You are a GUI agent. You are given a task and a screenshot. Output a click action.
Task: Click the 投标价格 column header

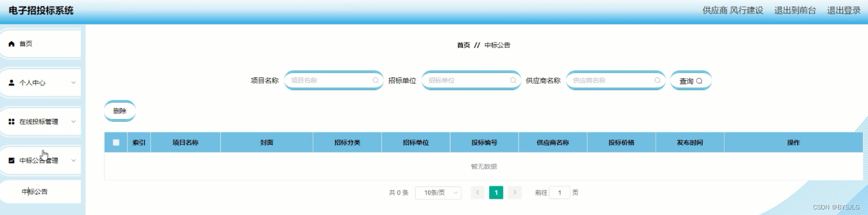pos(621,143)
